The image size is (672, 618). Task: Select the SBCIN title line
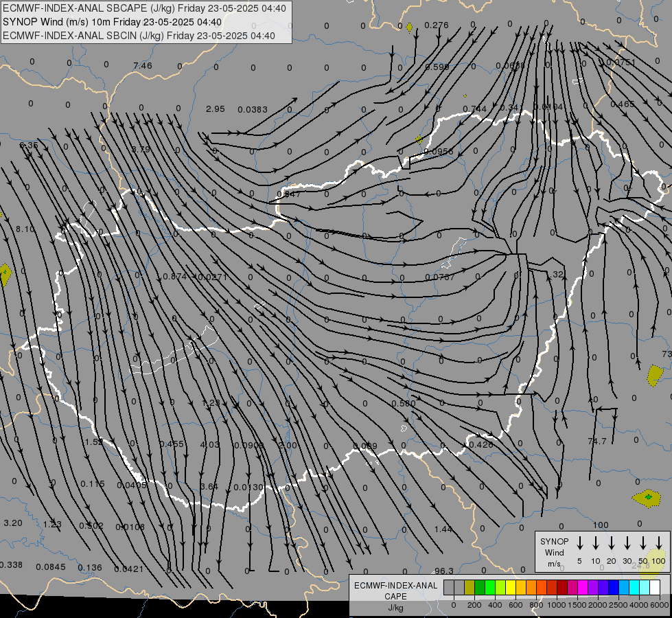(x=139, y=36)
